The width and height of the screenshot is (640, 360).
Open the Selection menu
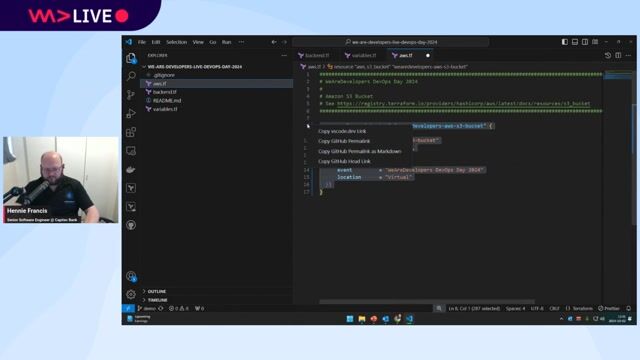[x=176, y=42]
